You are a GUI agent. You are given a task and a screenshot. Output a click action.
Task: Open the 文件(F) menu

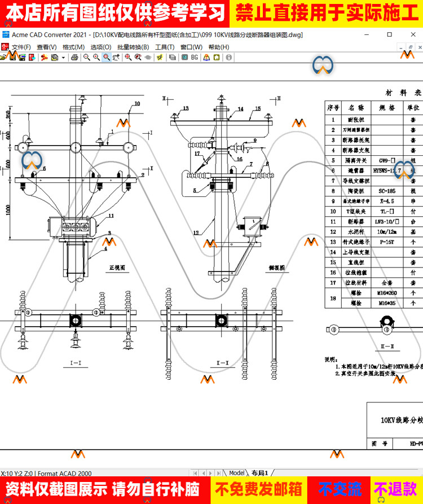21,47
